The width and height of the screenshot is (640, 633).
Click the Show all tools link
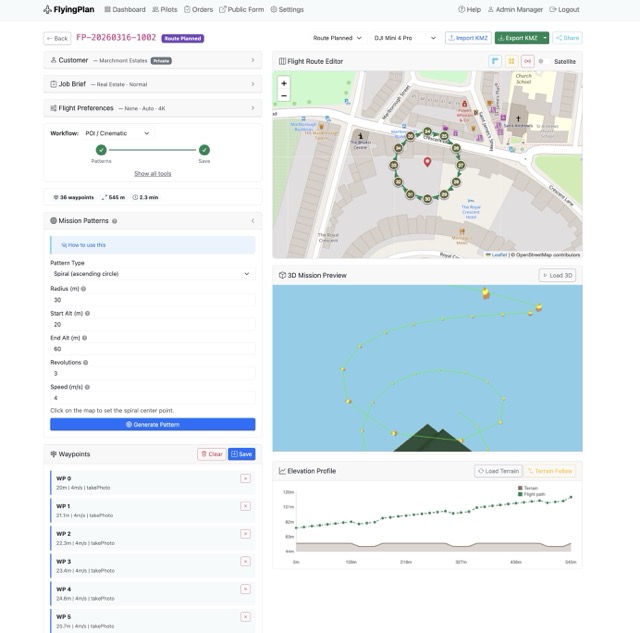pos(152,173)
